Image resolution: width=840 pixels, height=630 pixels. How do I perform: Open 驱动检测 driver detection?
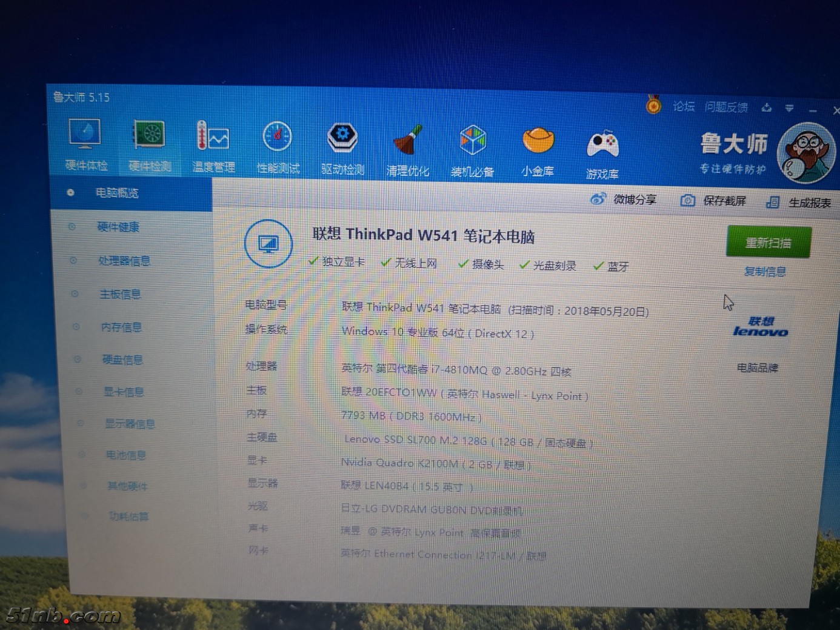click(x=342, y=149)
